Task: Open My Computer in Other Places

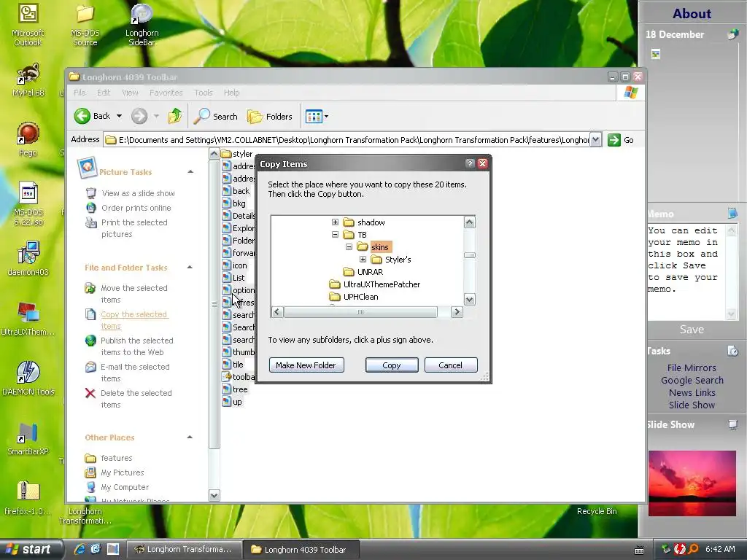Action: coord(124,488)
